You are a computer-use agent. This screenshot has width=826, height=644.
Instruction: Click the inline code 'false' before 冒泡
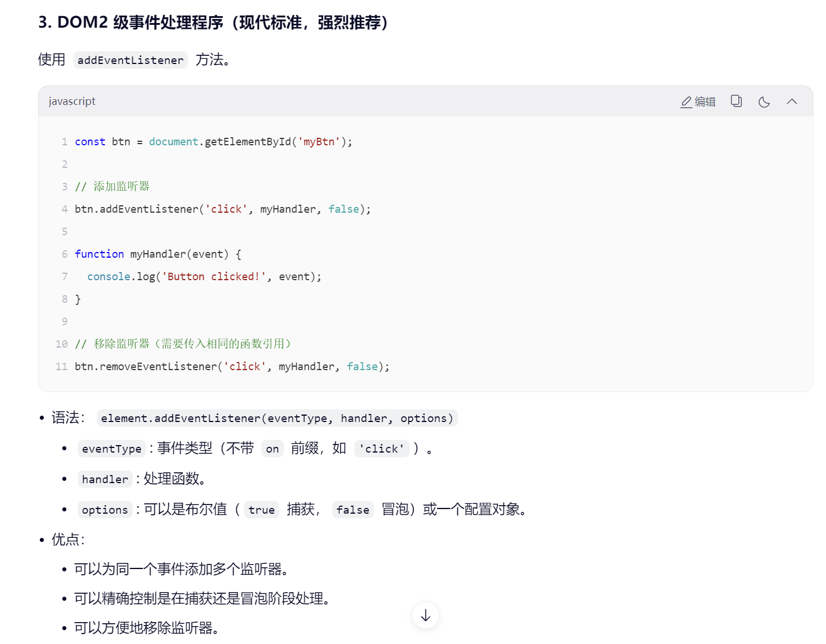(353, 510)
